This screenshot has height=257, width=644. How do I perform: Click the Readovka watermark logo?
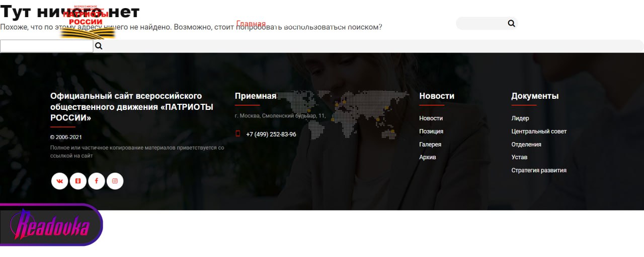pos(50,225)
